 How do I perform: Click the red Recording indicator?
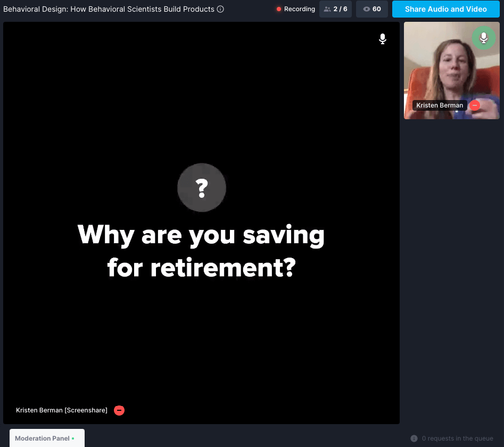296,9
